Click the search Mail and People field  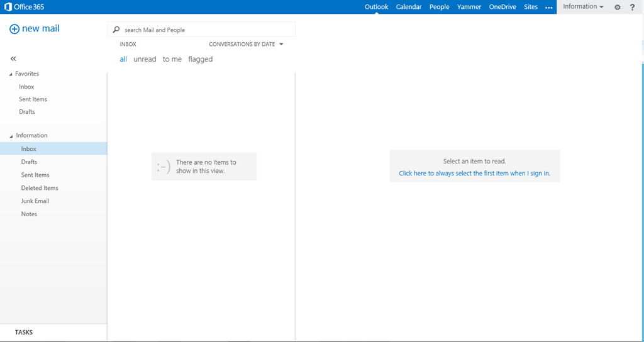click(208, 30)
